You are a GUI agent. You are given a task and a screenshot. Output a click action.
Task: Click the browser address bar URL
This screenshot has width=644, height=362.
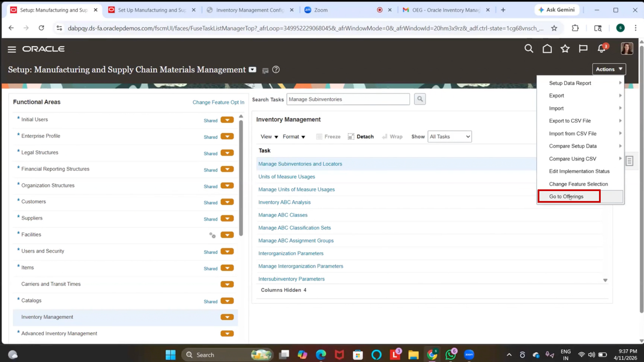(x=305, y=28)
